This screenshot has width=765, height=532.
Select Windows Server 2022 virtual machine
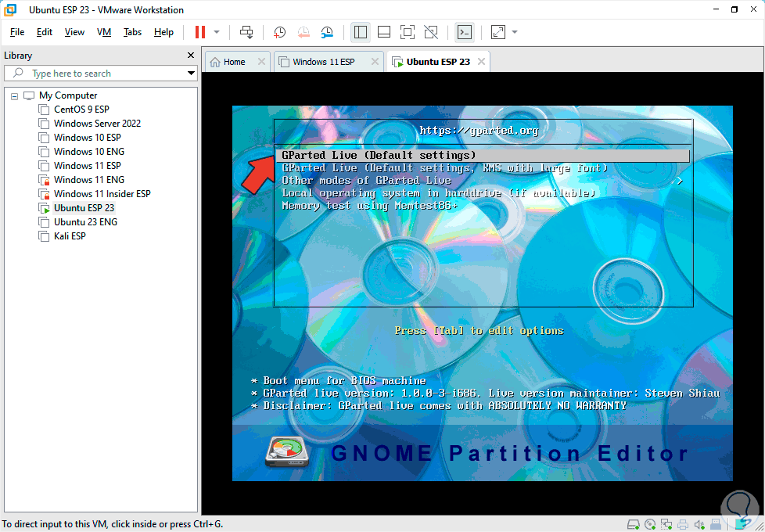tap(97, 124)
